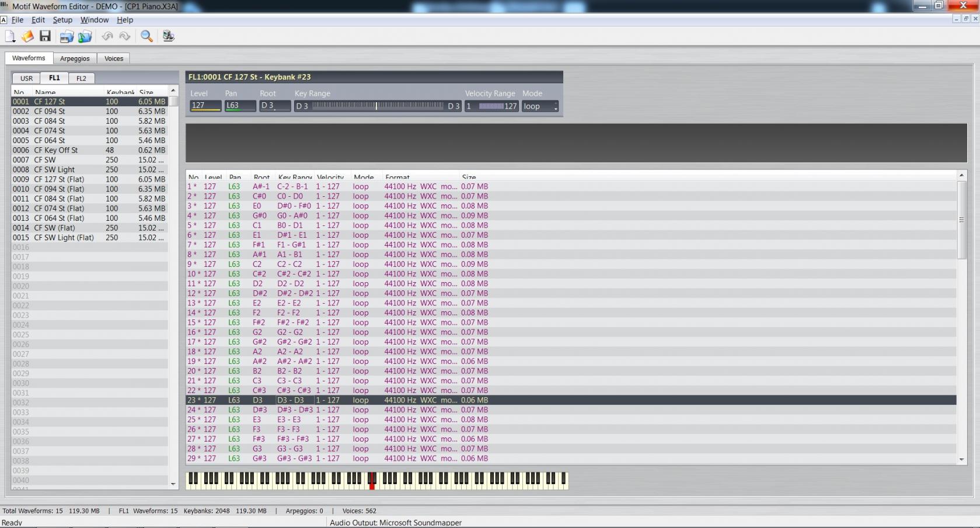980x528 pixels.
Task: Click the application icon left of File
Action: [4, 20]
